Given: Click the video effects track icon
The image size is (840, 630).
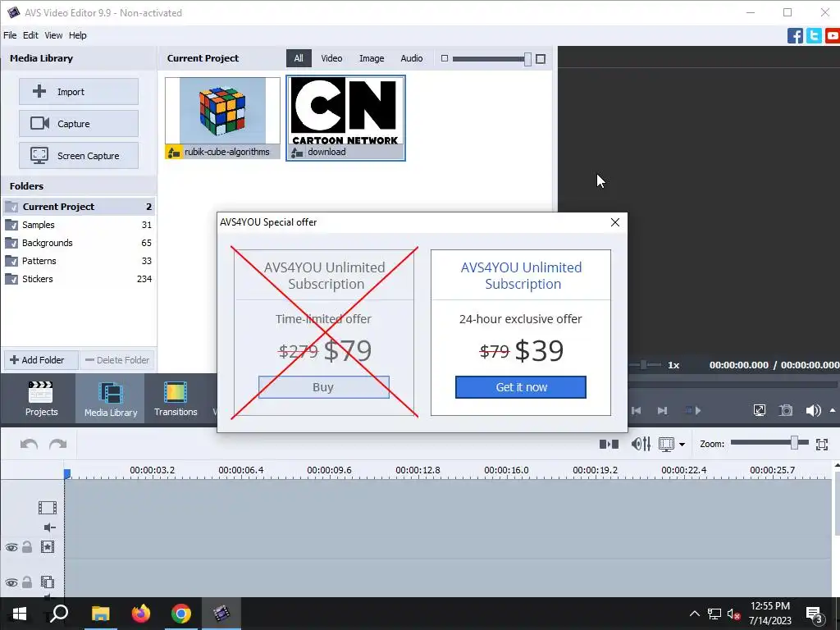Looking at the screenshot, I should coord(48,547).
